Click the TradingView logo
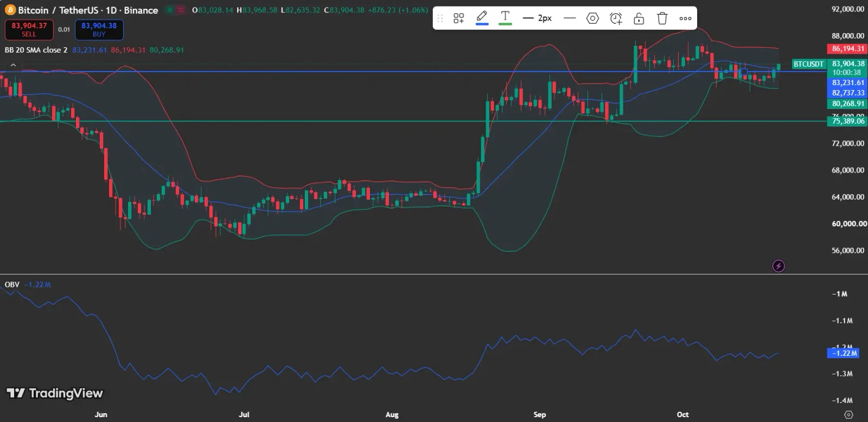This screenshot has width=868, height=422. coord(55,393)
